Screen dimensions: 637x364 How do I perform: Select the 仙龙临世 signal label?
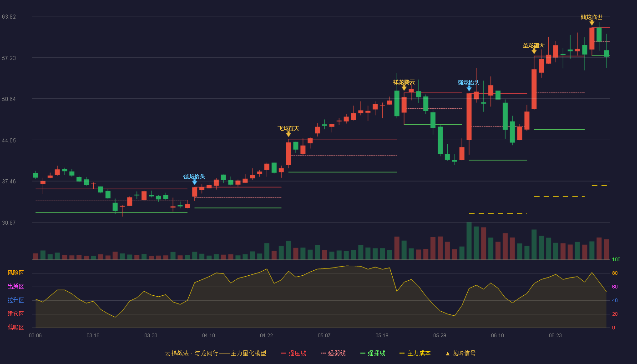591,17
